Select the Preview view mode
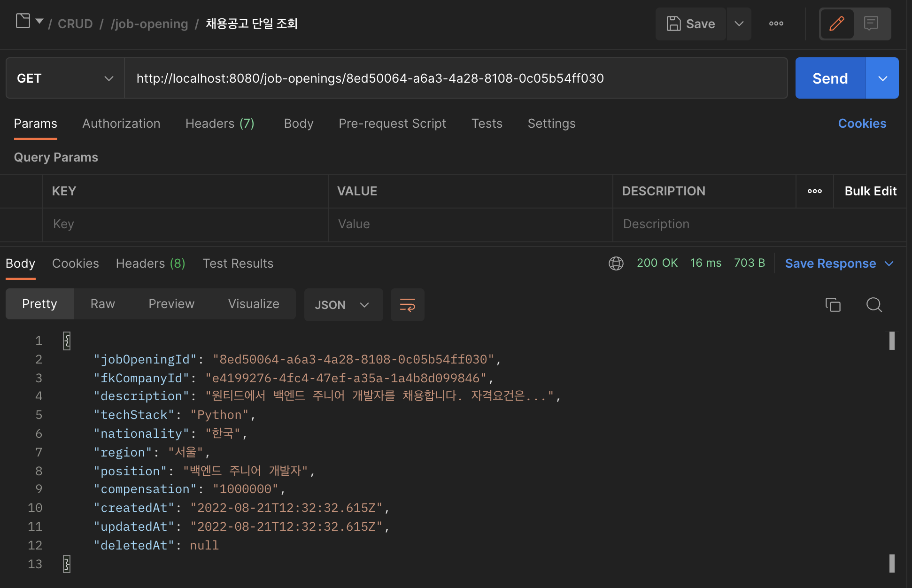Screen dimensions: 912x588 tap(171, 304)
